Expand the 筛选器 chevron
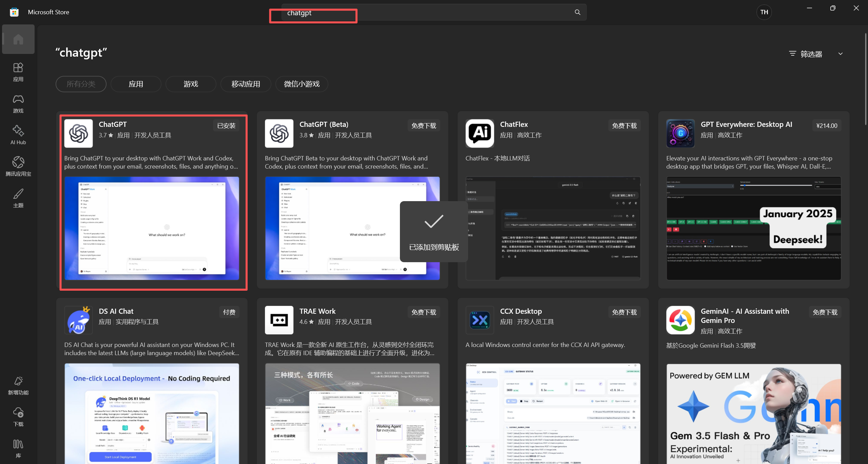This screenshot has width=868, height=464. [841, 54]
